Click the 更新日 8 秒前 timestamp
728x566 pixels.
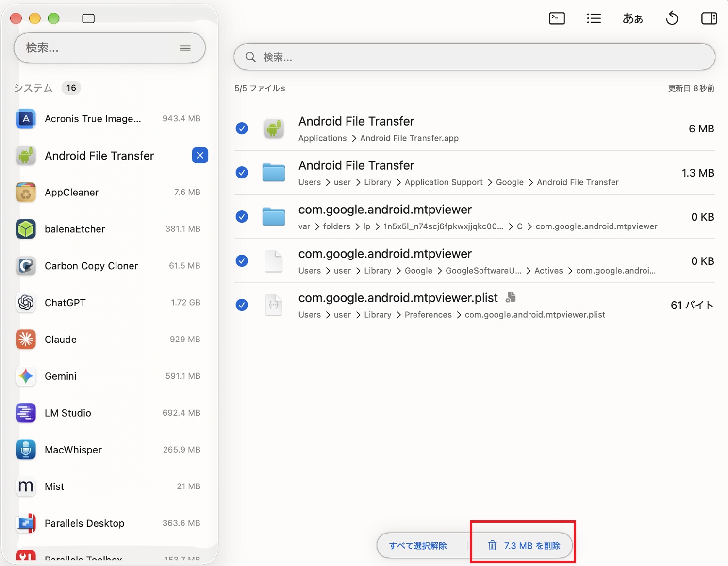tap(691, 88)
